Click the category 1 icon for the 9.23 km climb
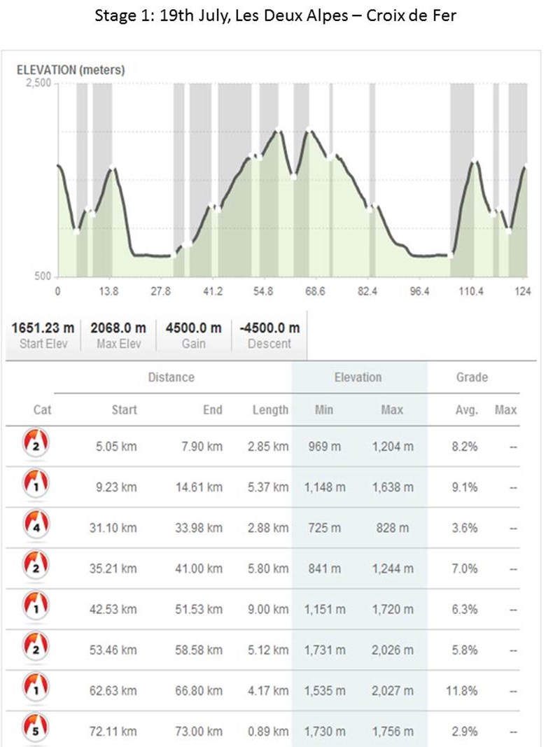The height and width of the screenshot is (747, 560). tap(36, 484)
